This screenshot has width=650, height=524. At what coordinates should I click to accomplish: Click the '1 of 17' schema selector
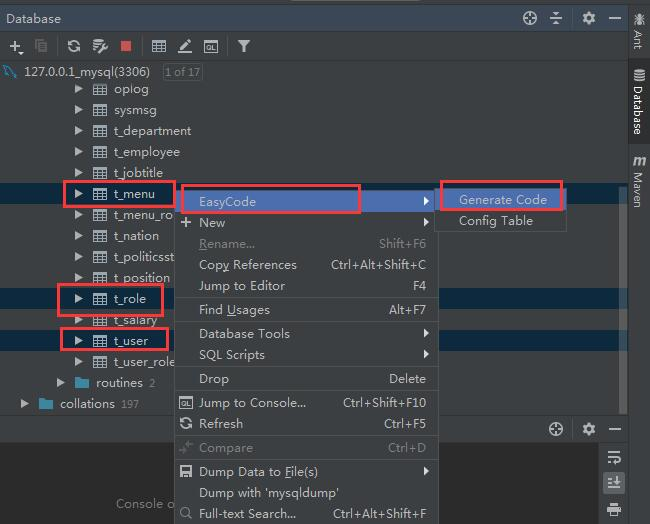pyautogui.click(x=182, y=72)
